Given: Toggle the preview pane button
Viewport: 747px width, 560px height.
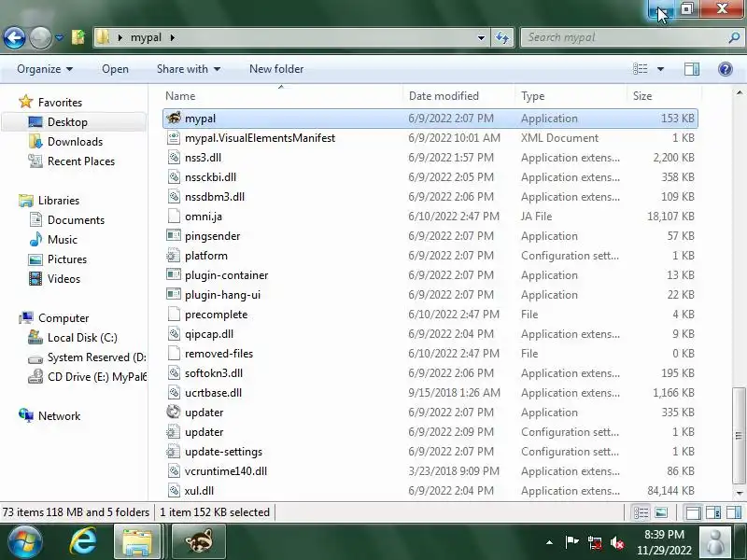Looking at the screenshot, I should click(692, 69).
